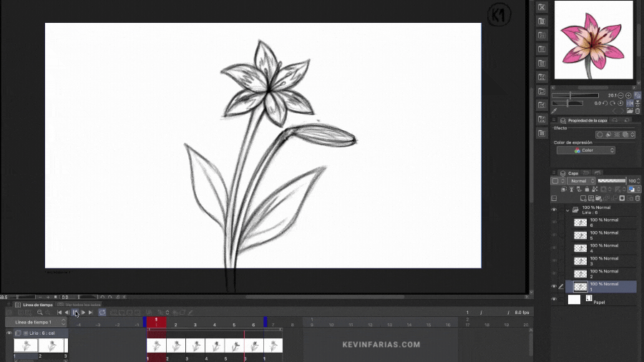Open layer blend mode Normal dropdown
Viewport: 644px width, 362px height.
tap(581, 181)
